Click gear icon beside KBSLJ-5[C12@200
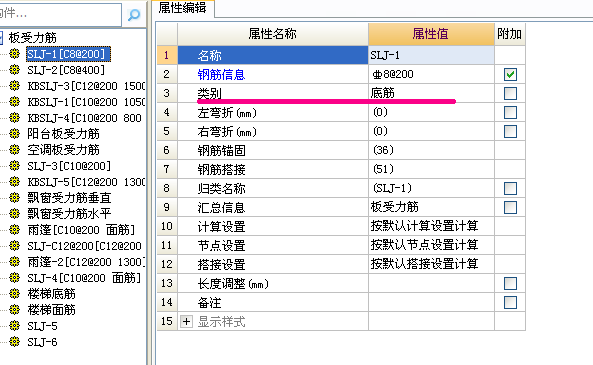 tap(14, 182)
